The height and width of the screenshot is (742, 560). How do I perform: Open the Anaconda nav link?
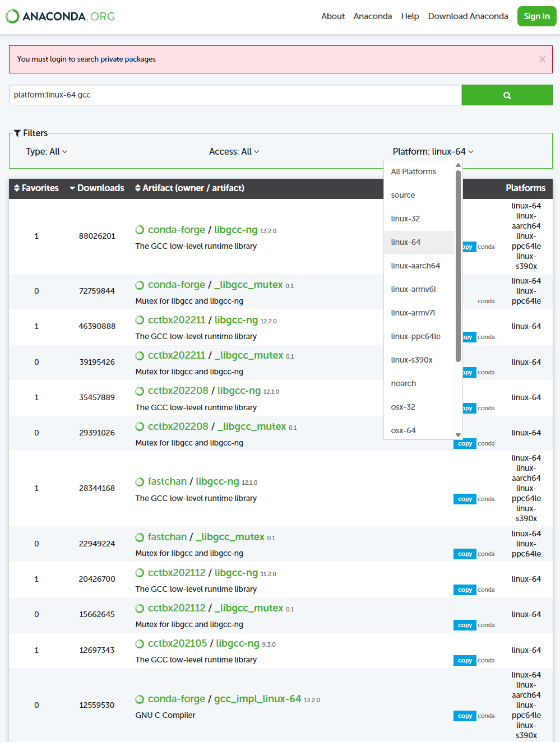[x=373, y=16]
